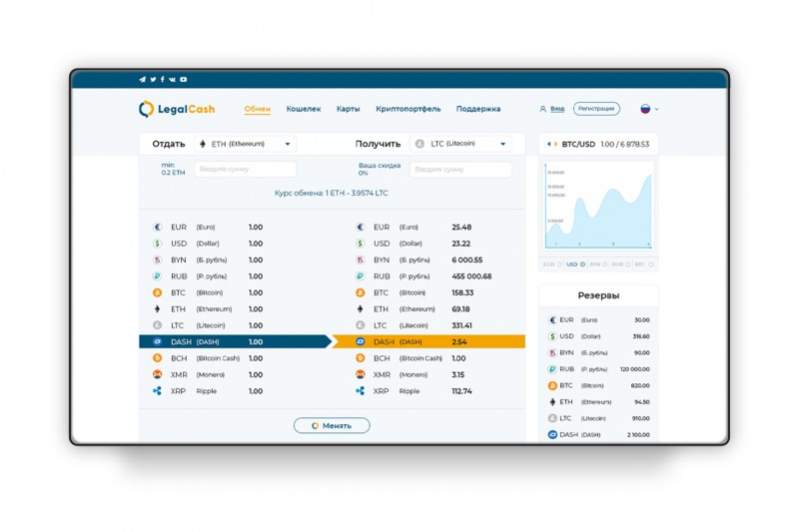Image resolution: width=799 pixels, height=532 pixels.
Task: Open the VK social icon
Action: [172, 80]
